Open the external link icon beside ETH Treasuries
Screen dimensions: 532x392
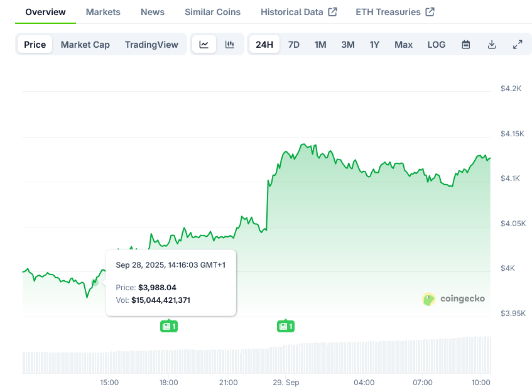(430, 11)
